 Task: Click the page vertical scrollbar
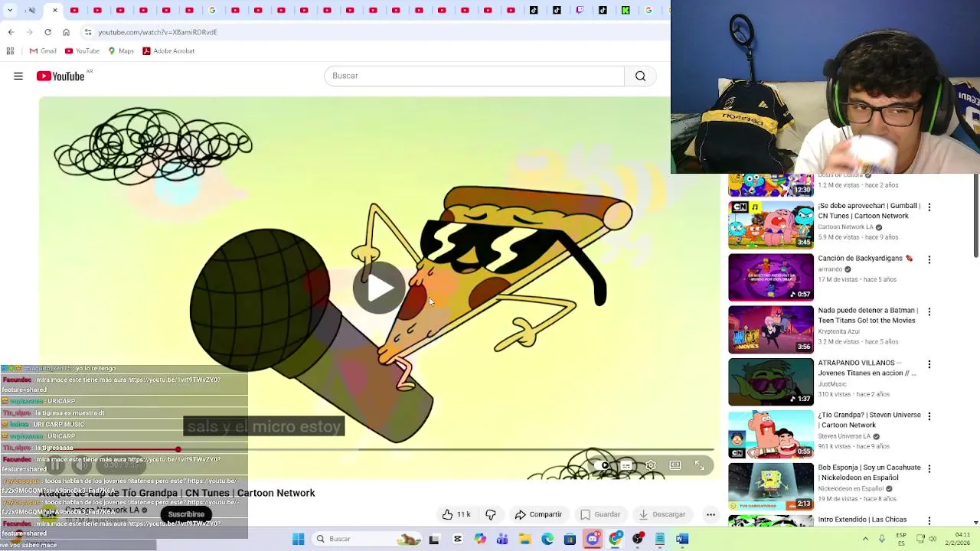pyautogui.click(x=975, y=216)
